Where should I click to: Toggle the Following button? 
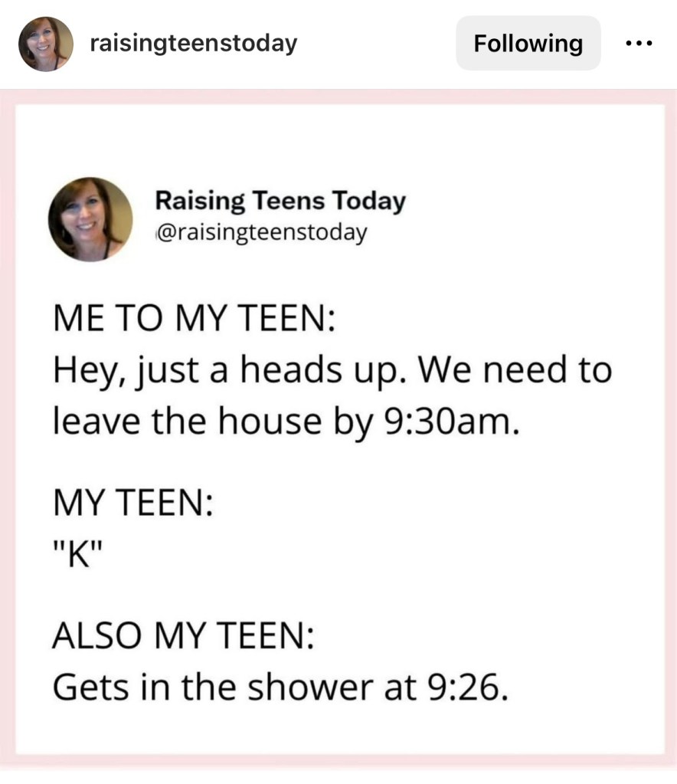pyautogui.click(x=528, y=44)
